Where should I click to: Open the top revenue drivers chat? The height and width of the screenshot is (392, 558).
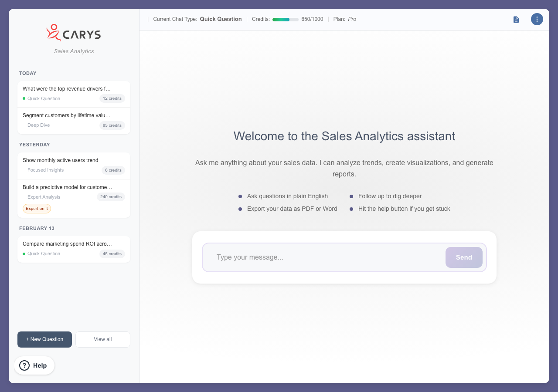coord(67,89)
